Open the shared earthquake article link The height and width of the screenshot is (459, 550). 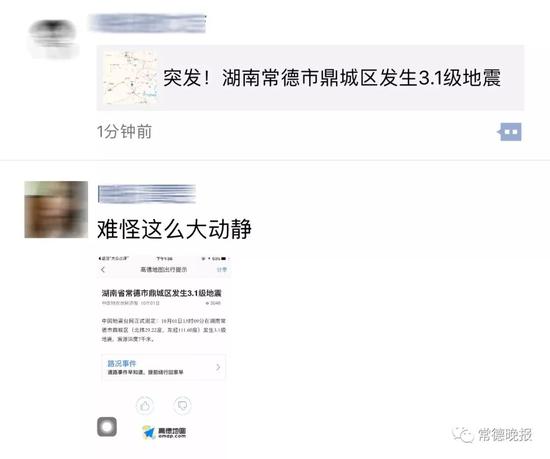click(310, 78)
